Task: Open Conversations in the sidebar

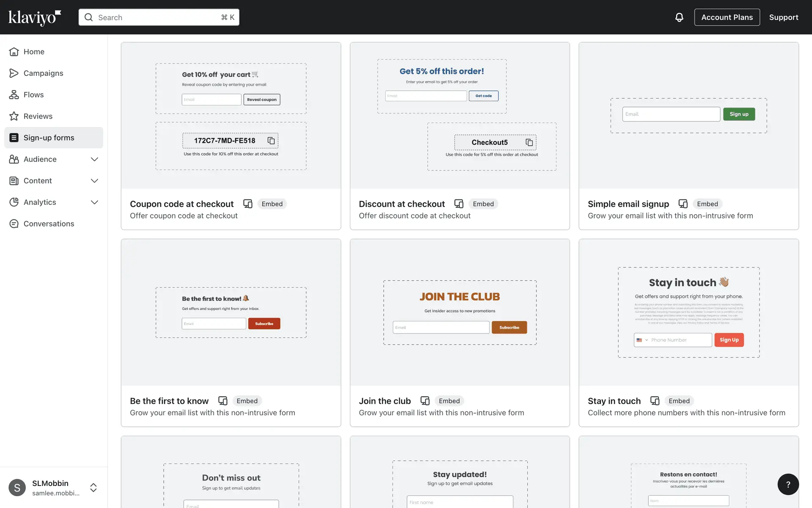Action: (49, 224)
